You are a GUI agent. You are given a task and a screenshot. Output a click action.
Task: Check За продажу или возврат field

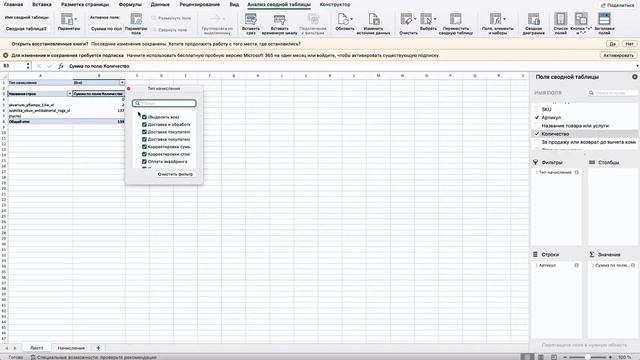click(x=537, y=142)
